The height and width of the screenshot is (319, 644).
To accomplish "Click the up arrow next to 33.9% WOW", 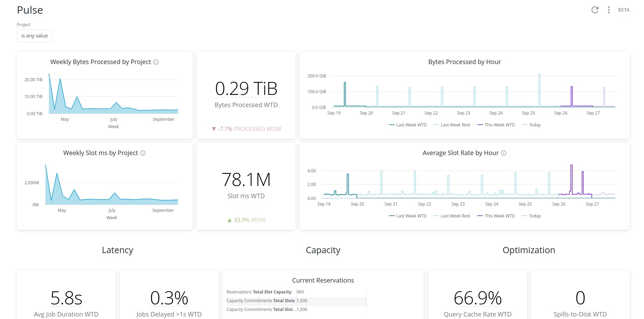I will [230, 220].
